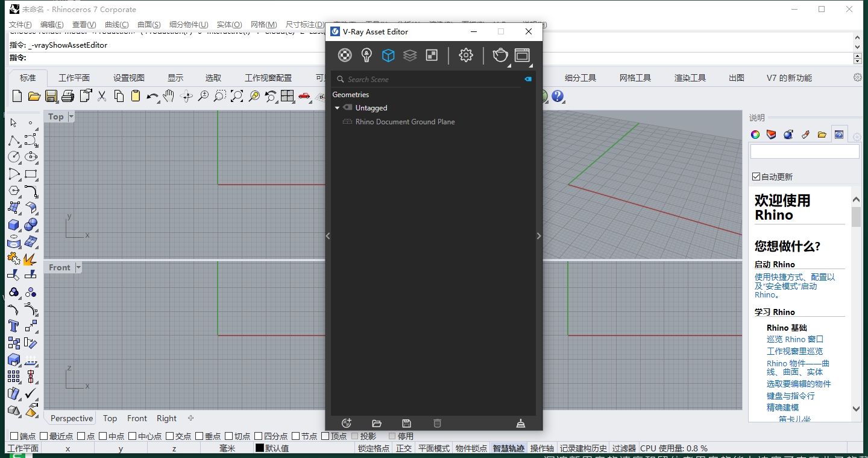Screen dimensions: 868x458
Task: Open the Top viewport title dropdown arrow
Action: (x=71, y=116)
